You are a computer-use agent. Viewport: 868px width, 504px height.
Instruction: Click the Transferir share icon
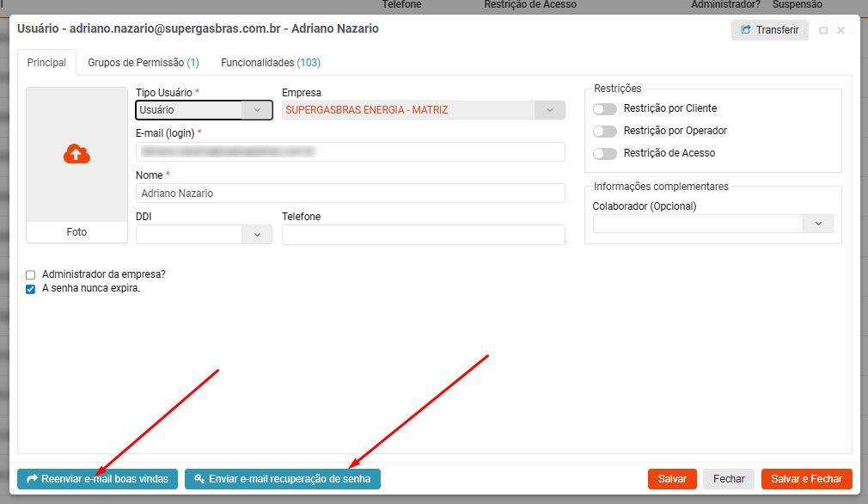tap(745, 30)
